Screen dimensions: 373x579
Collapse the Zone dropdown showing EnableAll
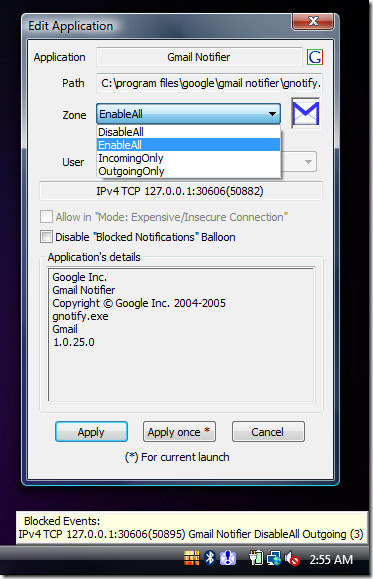pyautogui.click(x=188, y=114)
